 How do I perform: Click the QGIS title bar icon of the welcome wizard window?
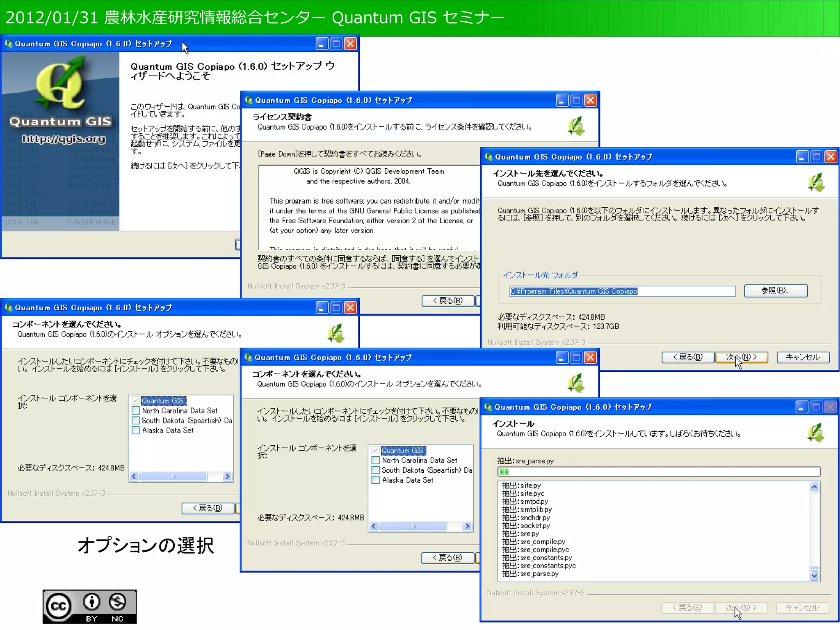pos(8,44)
